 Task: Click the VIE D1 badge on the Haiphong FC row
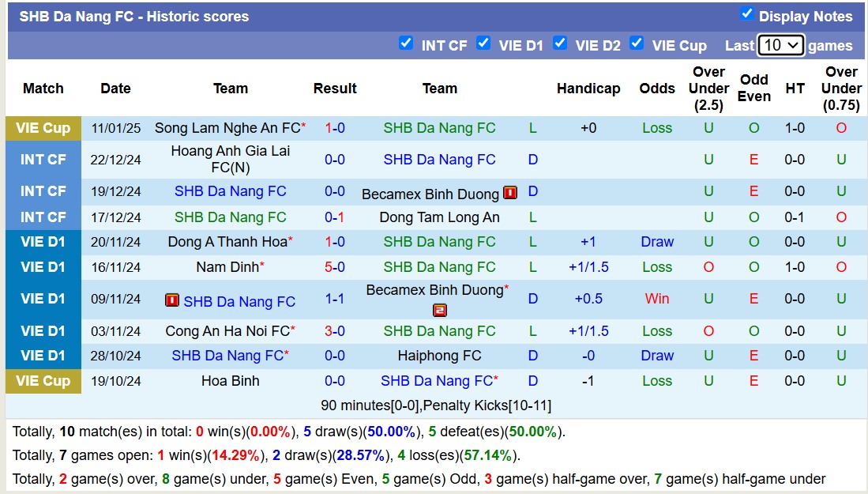tap(43, 356)
